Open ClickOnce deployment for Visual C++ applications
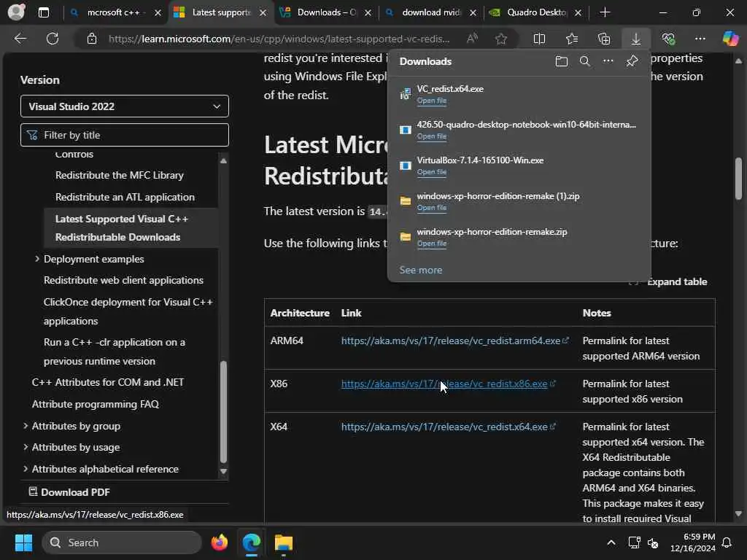 tap(128, 311)
